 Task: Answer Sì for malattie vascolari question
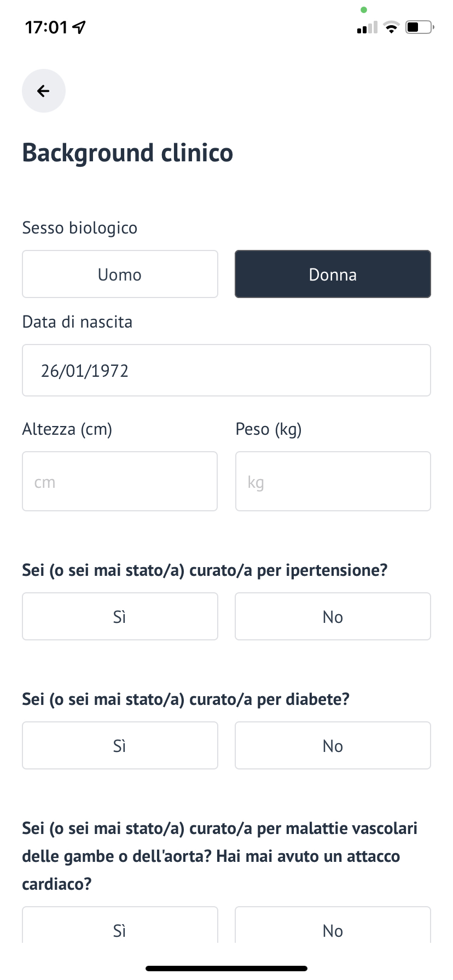(x=120, y=925)
